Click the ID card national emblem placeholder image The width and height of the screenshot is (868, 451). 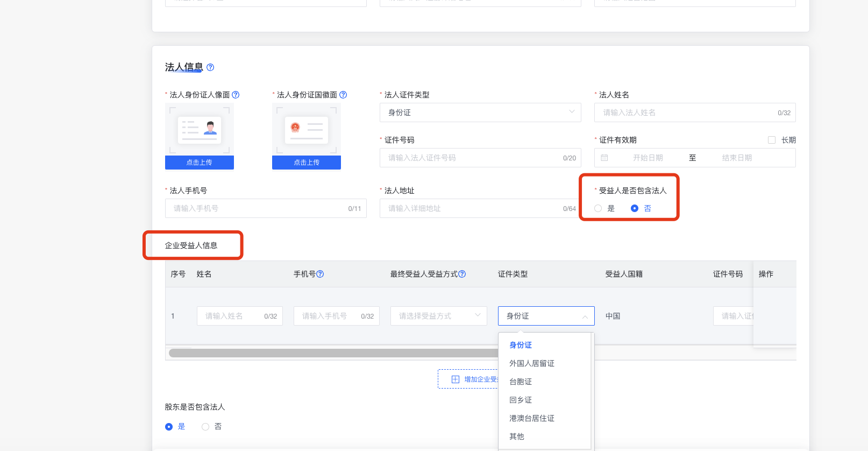pyautogui.click(x=307, y=130)
